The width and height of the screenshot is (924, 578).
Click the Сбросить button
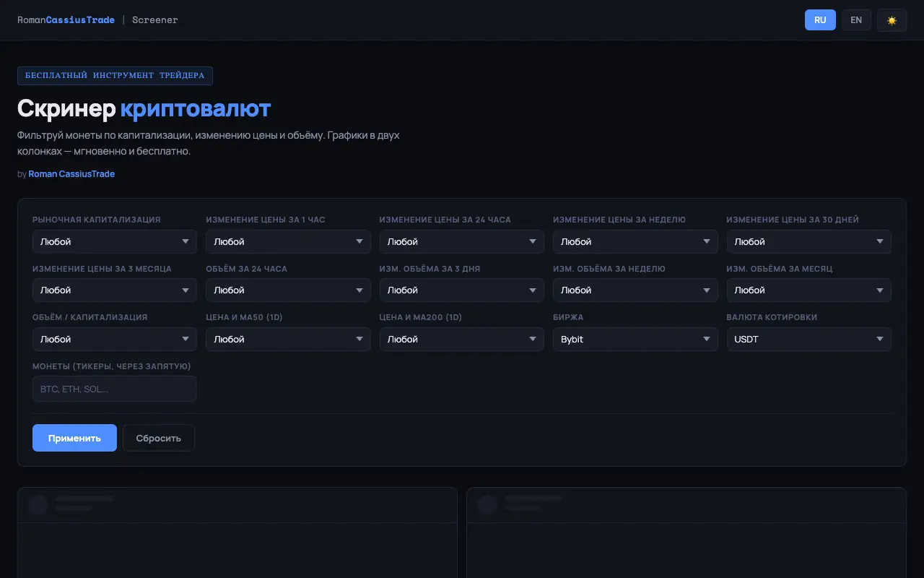[159, 438]
